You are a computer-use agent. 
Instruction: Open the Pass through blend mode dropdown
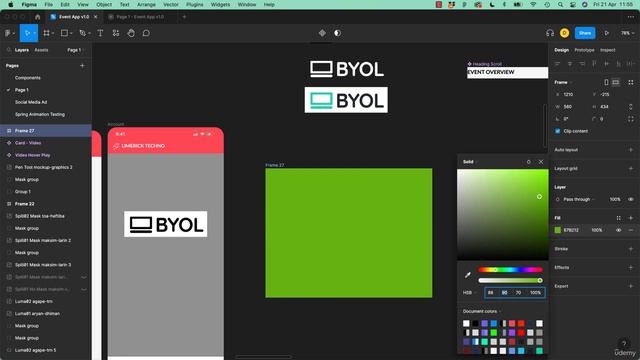(579, 199)
